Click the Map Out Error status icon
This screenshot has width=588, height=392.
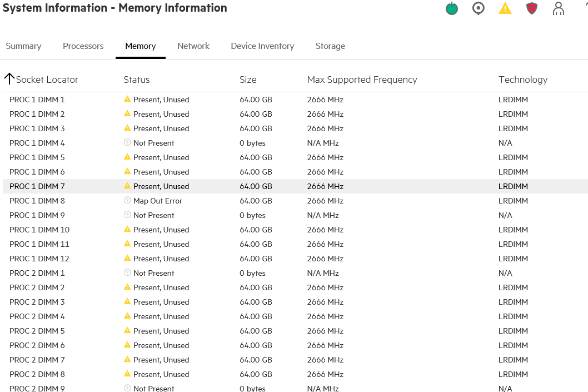point(127,201)
